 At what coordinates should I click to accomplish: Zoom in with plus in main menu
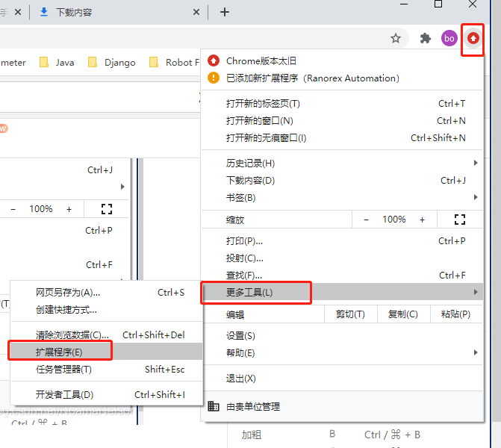(x=422, y=220)
